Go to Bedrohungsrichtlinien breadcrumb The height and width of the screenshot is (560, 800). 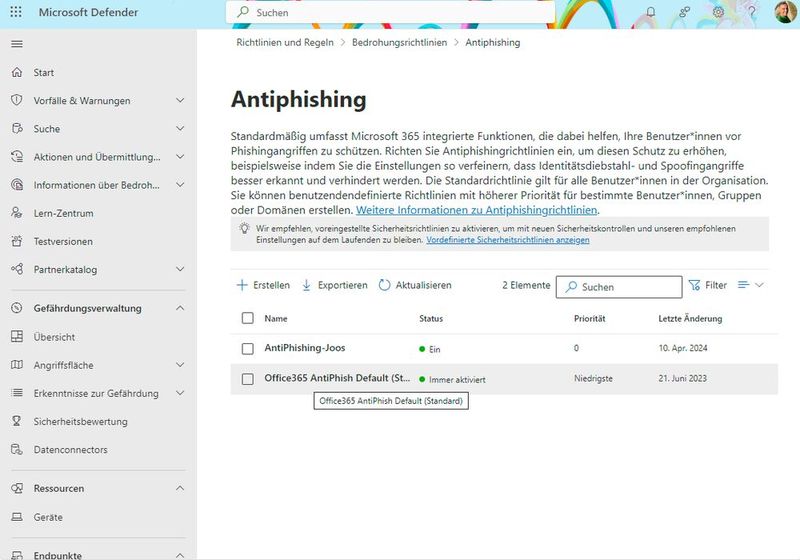coord(399,42)
